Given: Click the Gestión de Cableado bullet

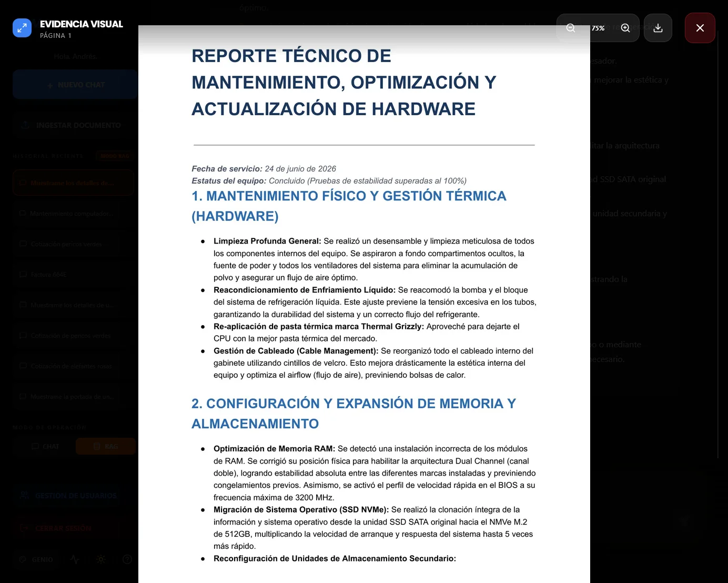Looking at the screenshot, I should tap(373, 363).
